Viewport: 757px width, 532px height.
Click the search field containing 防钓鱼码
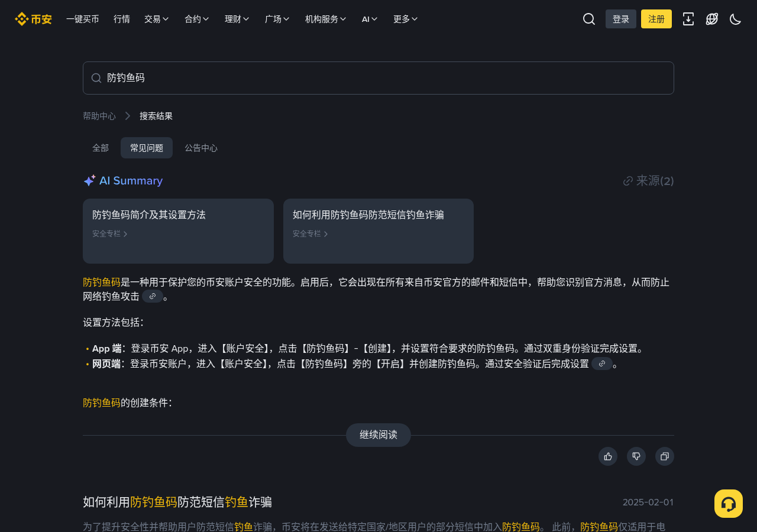[x=378, y=78]
